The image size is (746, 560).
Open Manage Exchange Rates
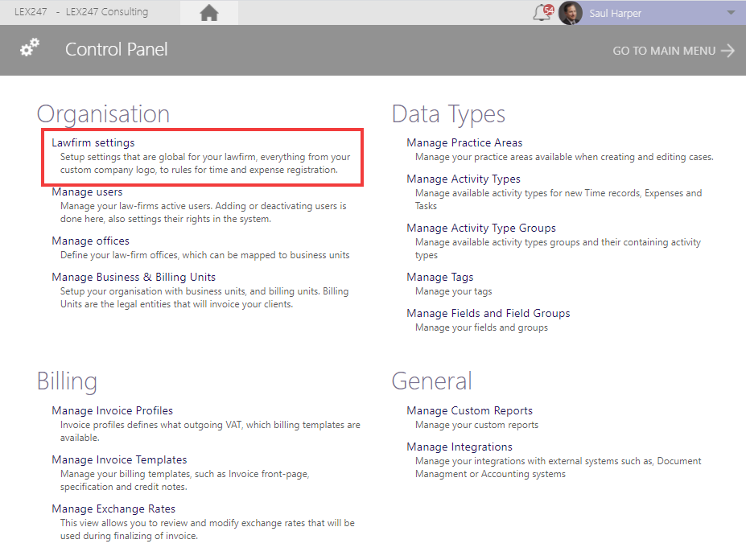pyautogui.click(x=113, y=509)
